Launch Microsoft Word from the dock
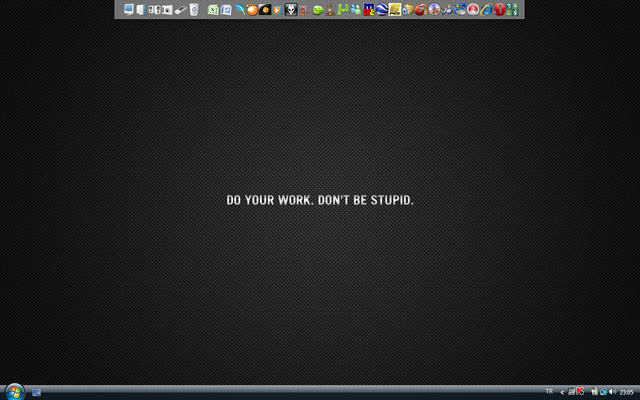The width and height of the screenshot is (640, 400). [x=226, y=10]
